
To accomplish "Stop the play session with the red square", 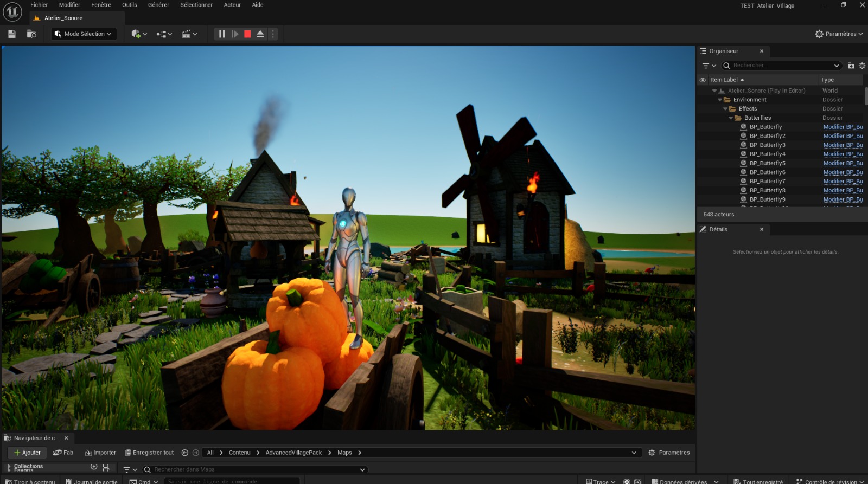I will [x=247, y=34].
